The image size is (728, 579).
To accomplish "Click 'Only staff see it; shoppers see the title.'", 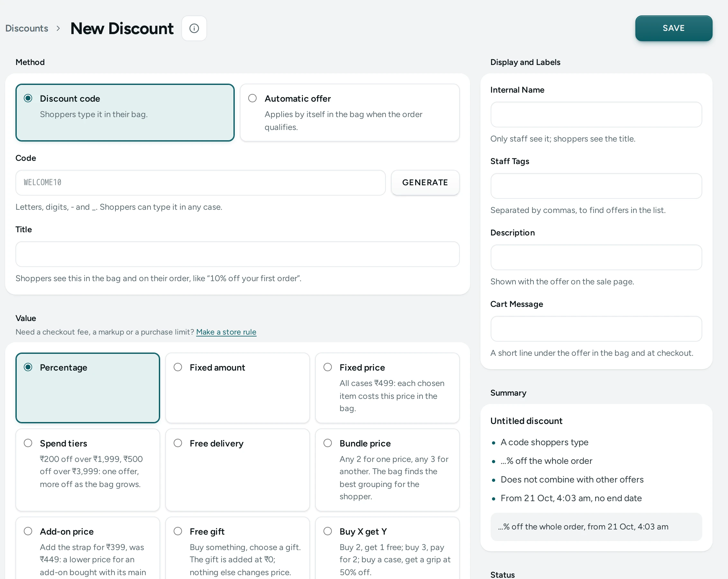I will point(562,139).
